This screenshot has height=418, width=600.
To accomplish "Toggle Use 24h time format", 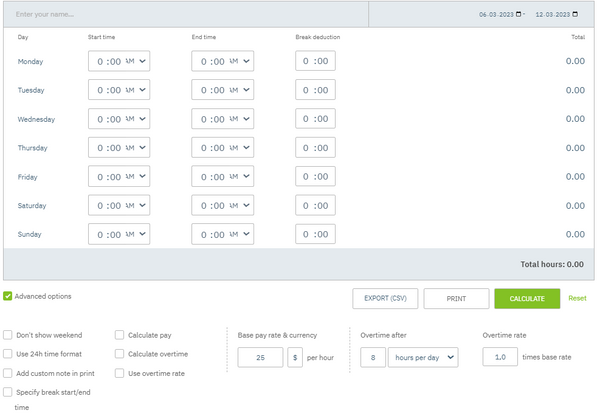I will [8, 354].
